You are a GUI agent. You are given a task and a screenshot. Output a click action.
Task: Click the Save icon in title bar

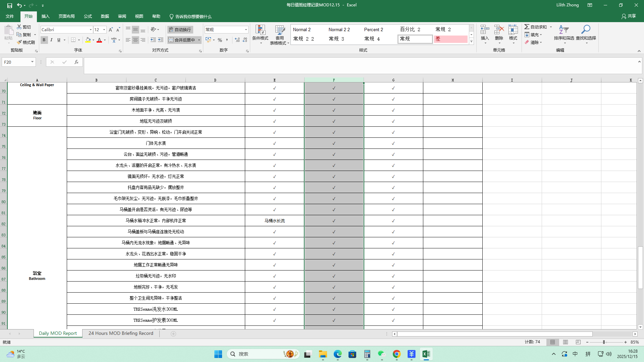(x=10, y=5)
